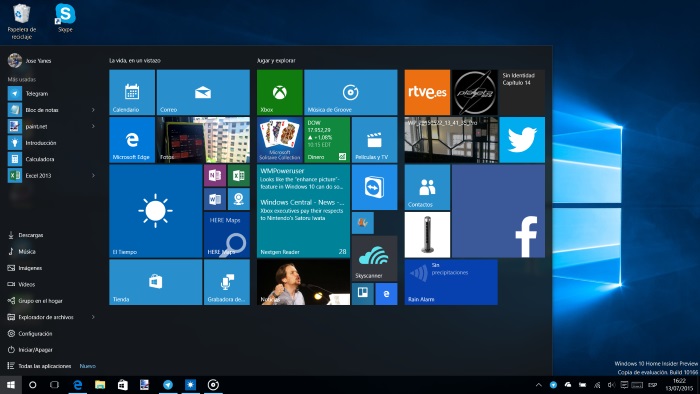Screen dimensions: 700x394
Task: Select Telegram in most used list
Action: click(51, 94)
